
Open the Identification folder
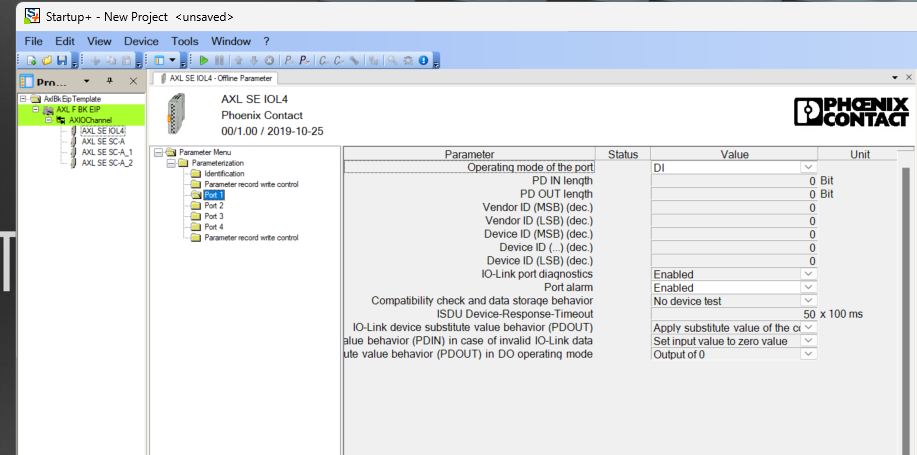coord(224,174)
